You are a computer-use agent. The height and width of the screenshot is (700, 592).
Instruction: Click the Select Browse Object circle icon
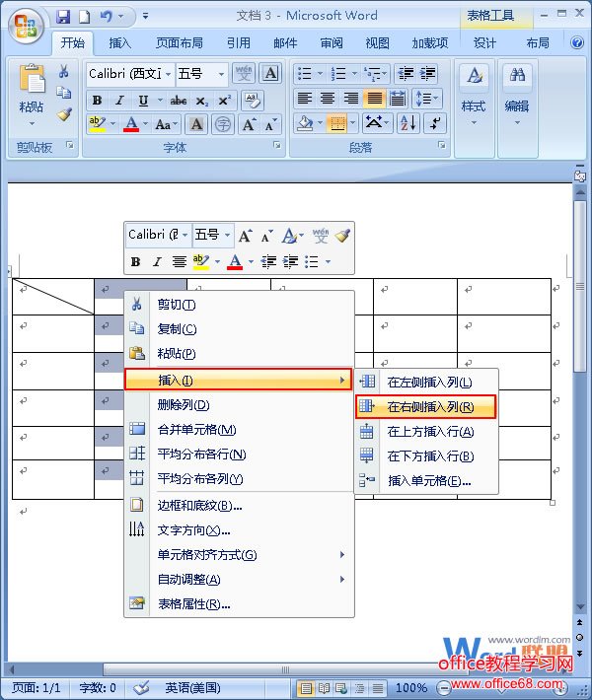pyautogui.click(x=579, y=638)
